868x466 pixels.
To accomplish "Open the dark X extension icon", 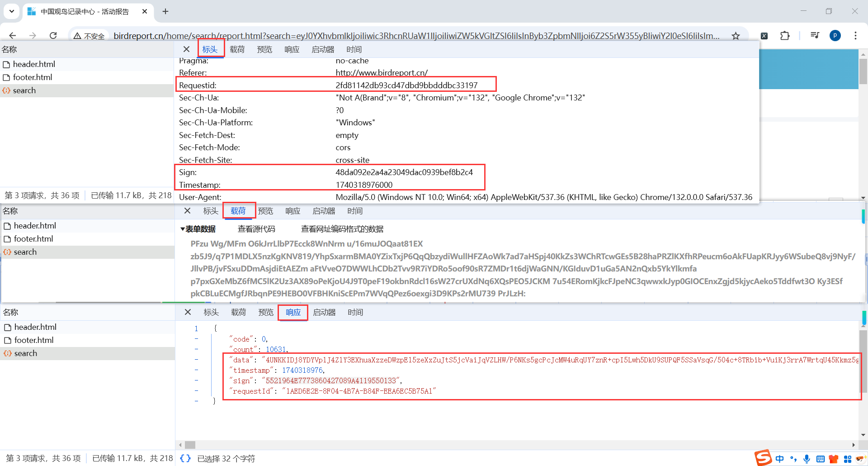I will pos(764,36).
